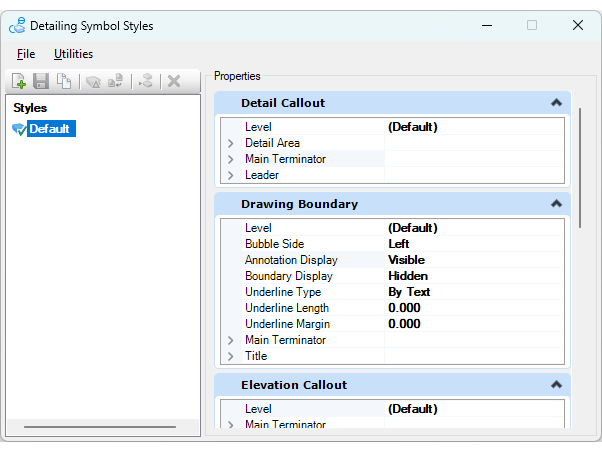Screen dimensions: 602x452
Task: Expand Main Terminator under Detail Callout
Action: pos(230,159)
